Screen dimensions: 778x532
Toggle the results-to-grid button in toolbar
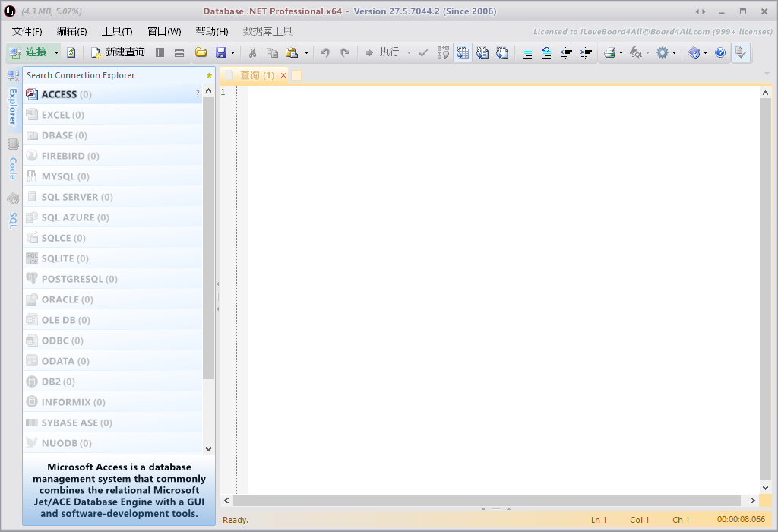point(463,52)
